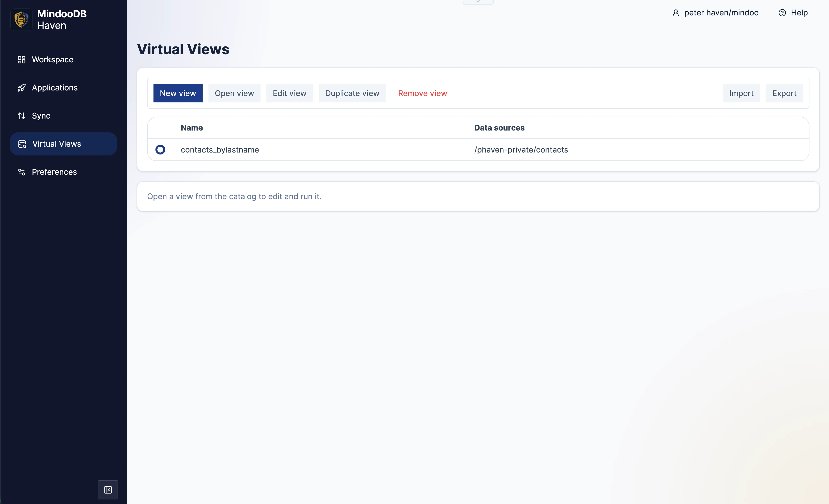Click the MindooDB Haven logo
The height and width of the screenshot is (504, 829).
[x=21, y=19]
